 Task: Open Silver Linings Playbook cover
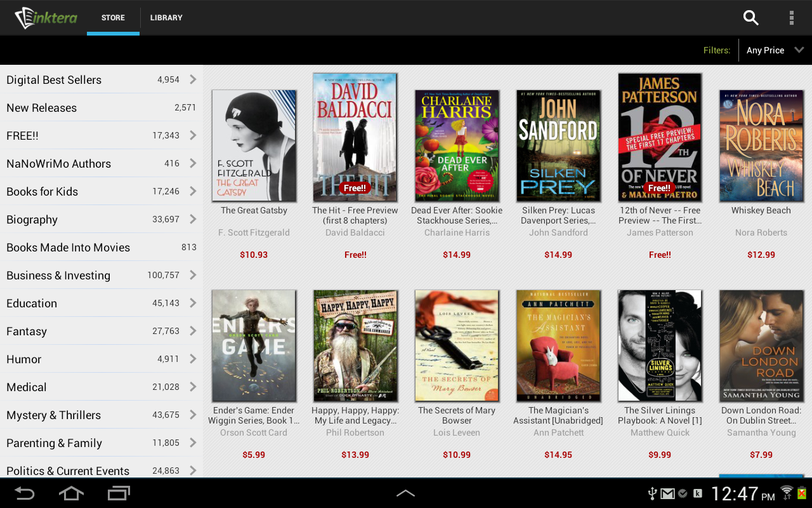(x=660, y=345)
